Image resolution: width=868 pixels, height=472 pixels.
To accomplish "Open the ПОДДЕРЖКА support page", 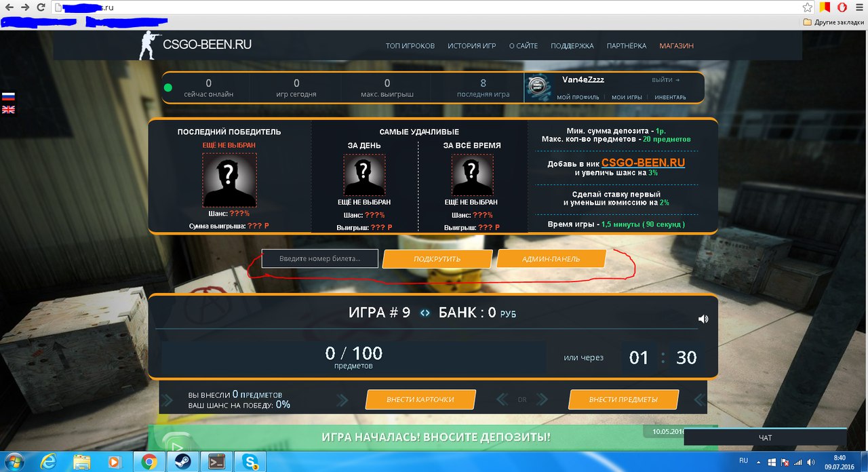I will pyautogui.click(x=572, y=46).
